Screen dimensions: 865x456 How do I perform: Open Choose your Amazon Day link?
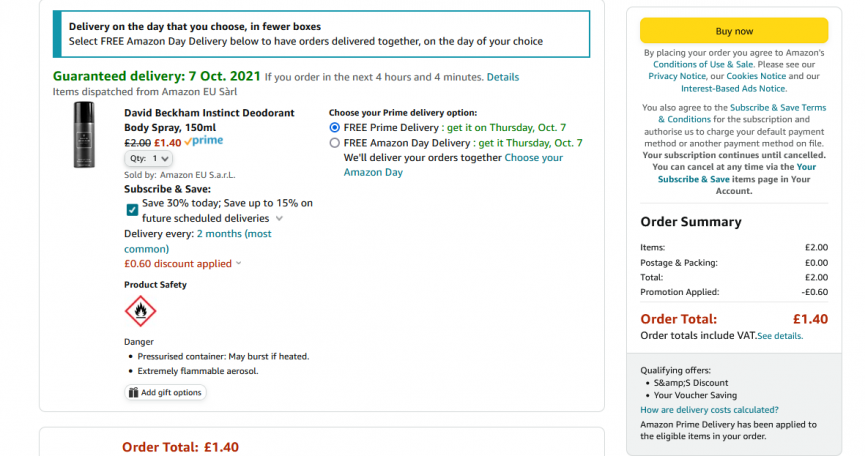[453, 165]
